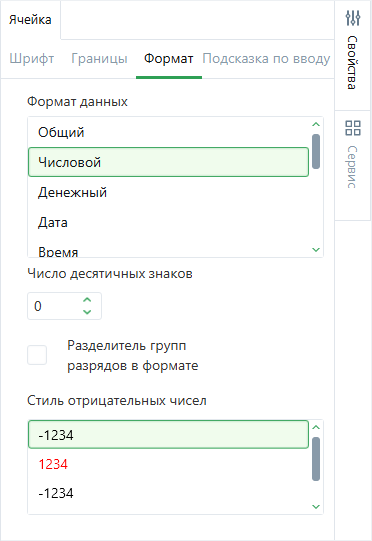This screenshot has height=541, width=372.
Task: Open the Подсказка по вводу tab
Action: click(266, 58)
